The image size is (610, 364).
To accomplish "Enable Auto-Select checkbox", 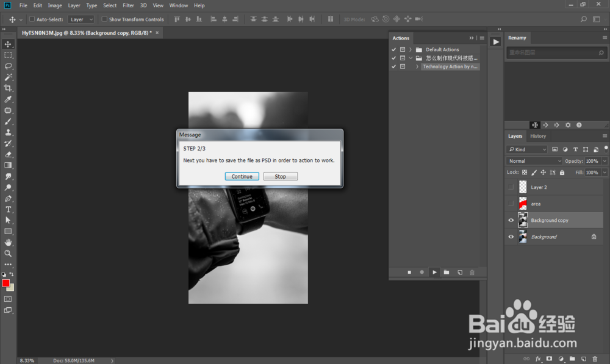I will [32, 19].
